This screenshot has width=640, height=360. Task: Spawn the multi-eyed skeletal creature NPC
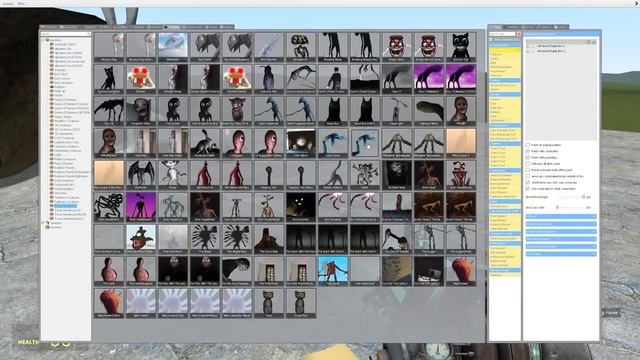pyautogui.click(x=301, y=47)
